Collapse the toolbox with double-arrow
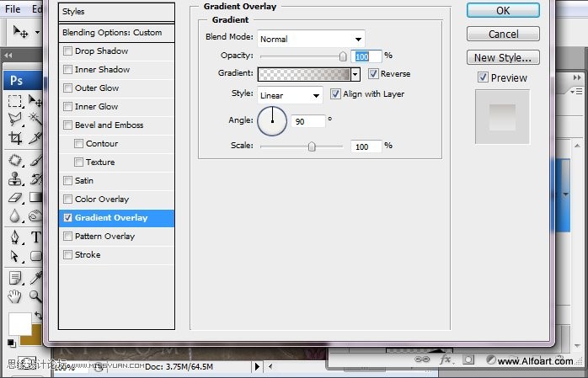This screenshot has height=378, width=588. [8, 56]
